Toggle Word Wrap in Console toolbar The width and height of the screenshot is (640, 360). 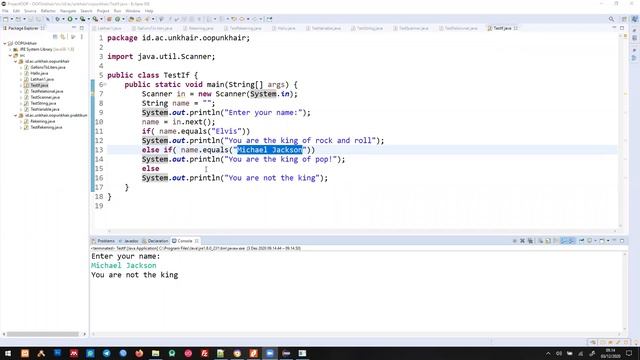pyautogui.click(x=556, y=241)
